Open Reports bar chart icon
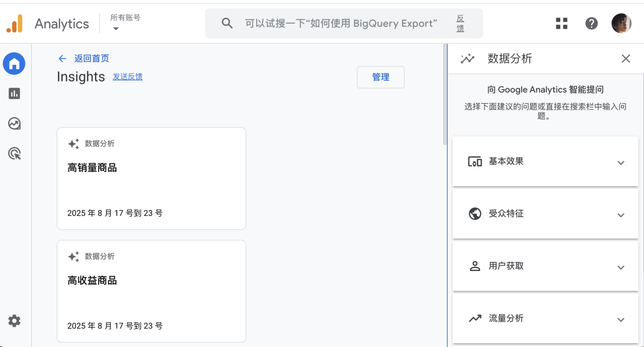 [14, 94]
